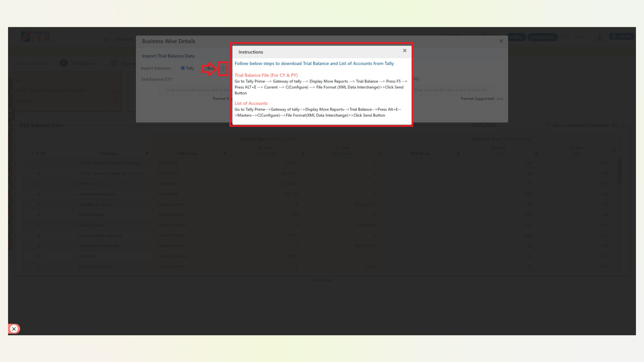Open the current-year Cr. Amt filter

tap(380, 154)
